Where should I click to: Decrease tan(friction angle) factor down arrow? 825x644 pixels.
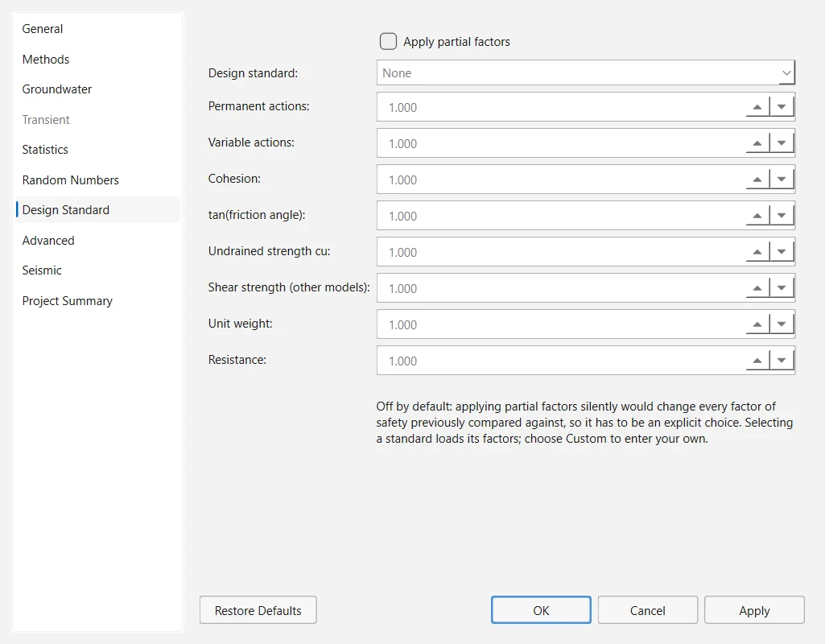coord(782,216)
